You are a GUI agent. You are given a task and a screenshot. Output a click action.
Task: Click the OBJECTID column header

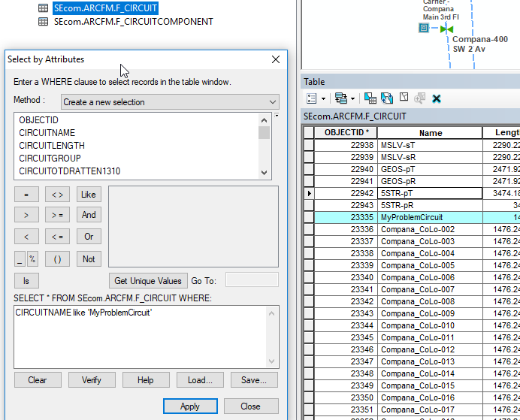pyautogui.click(x=346, y=132)
